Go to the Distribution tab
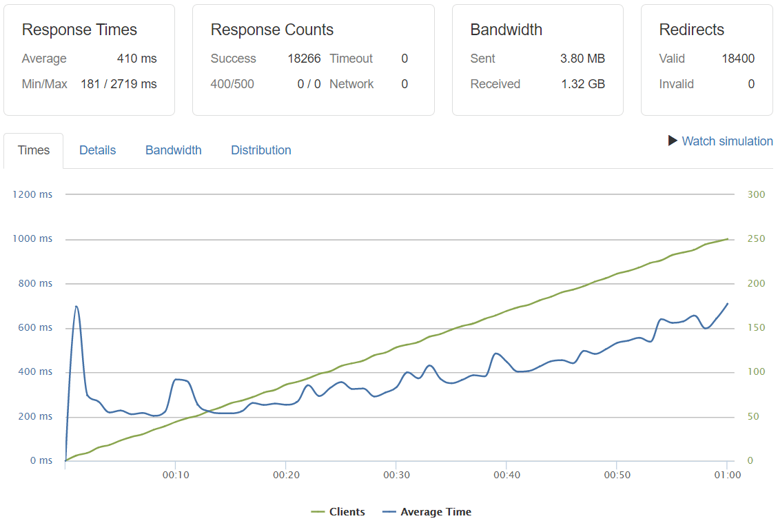The image size is (778, 532). (x=260, y=150)
